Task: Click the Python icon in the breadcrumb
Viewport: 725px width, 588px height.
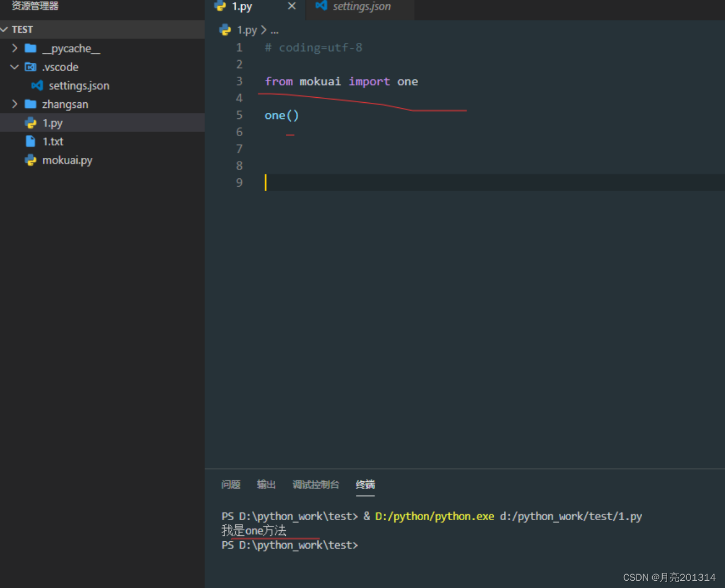Action: pos(225,30)
